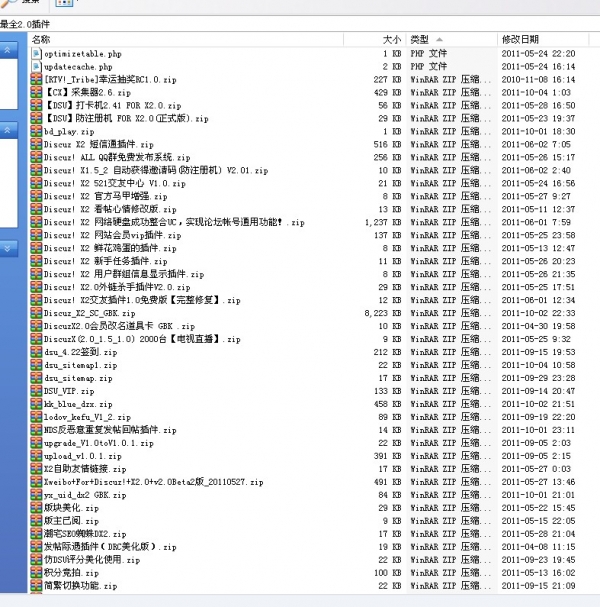The width and height of the screenshot is (600, 607).
Task: Click file name 潮宅SEO蜘蛛DX2.zip
Action: (85, 534)
